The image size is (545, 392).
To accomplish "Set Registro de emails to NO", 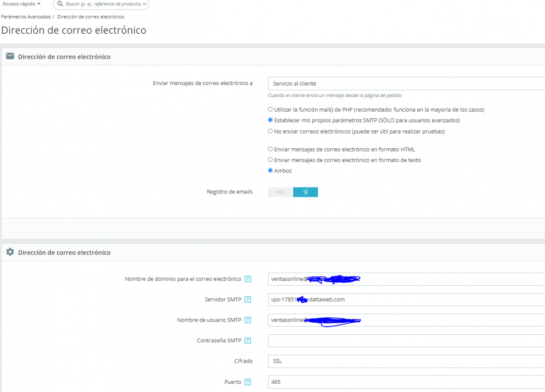I will pos(281,192).
